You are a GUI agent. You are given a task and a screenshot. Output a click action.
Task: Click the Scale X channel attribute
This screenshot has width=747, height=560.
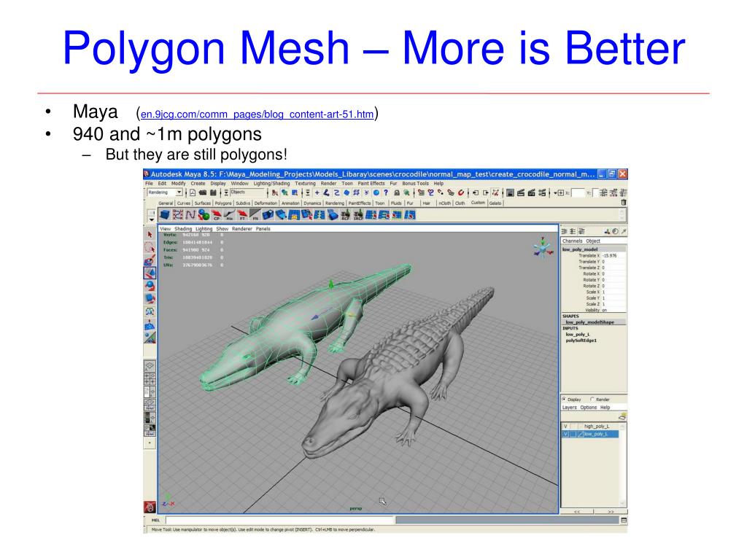[x=593, y=292]
